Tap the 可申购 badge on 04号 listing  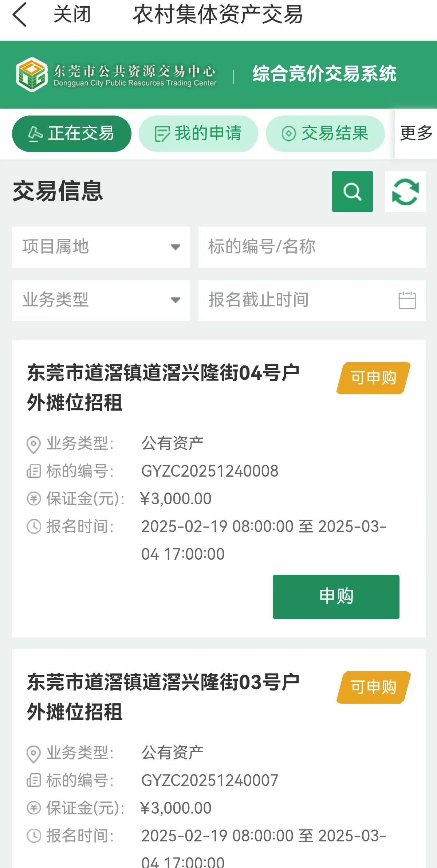373,378
